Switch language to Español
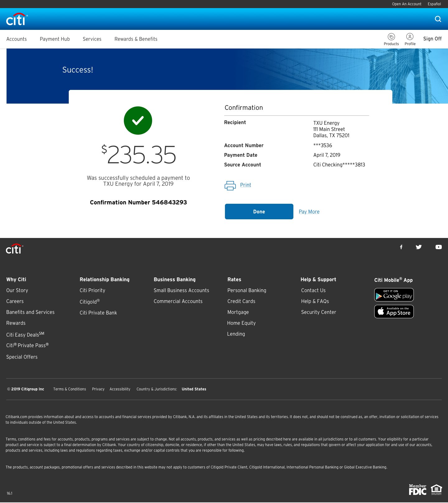448x503 pixels. click(434, 4)
